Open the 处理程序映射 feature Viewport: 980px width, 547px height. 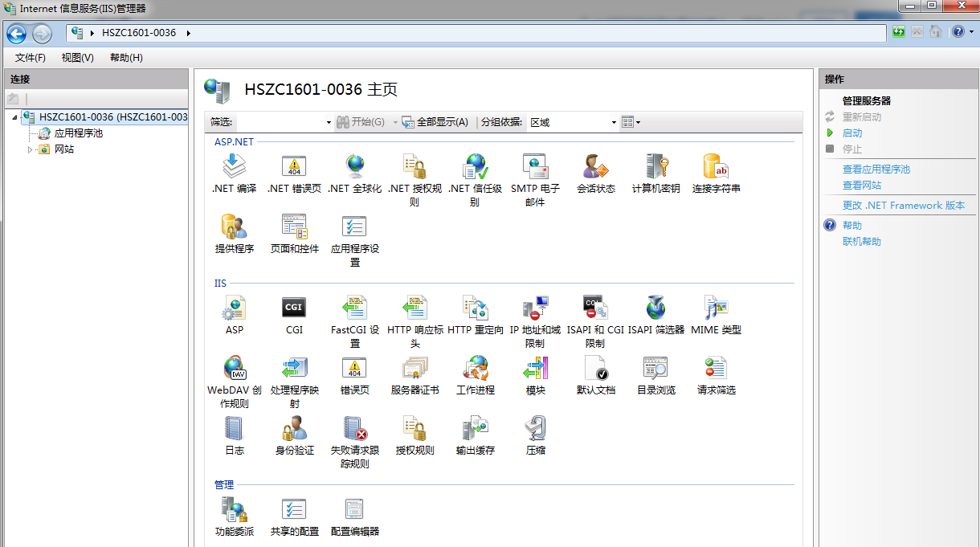pyautogui.click(x=294, y=382)
